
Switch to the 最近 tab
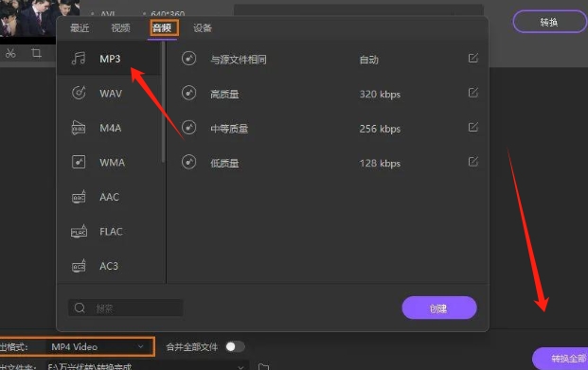80,27
